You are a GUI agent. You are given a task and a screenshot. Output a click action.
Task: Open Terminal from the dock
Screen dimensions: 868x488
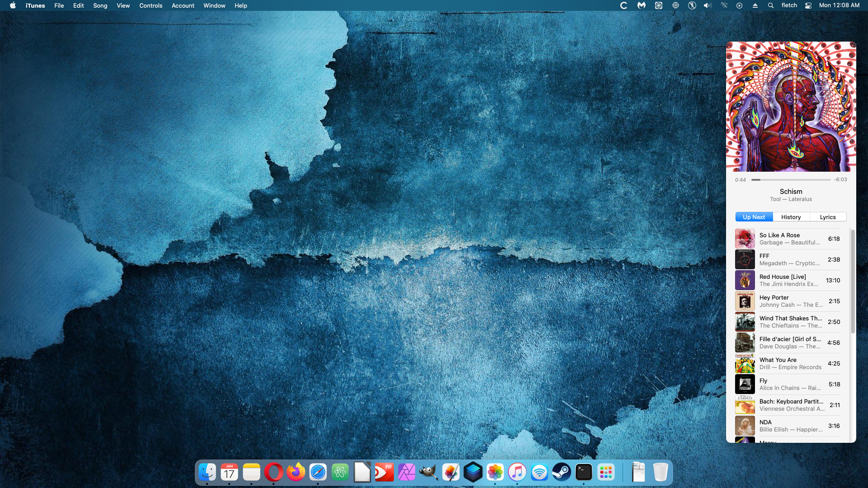tap(584, 473)
